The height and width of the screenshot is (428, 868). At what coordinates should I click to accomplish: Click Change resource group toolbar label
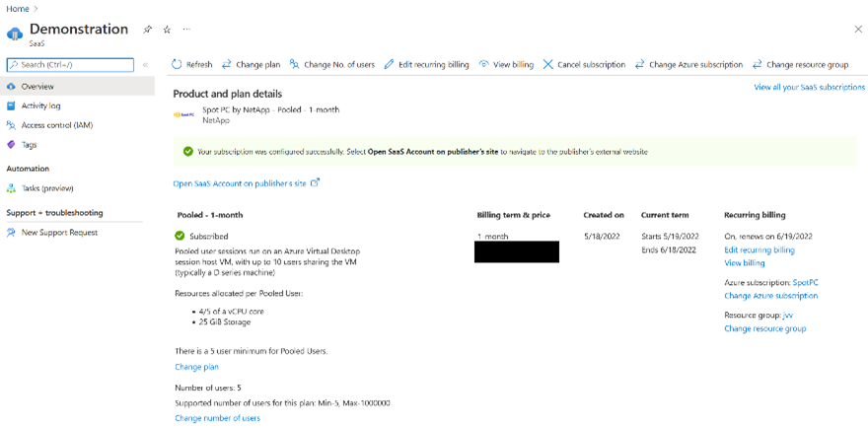tap(807, 65)
